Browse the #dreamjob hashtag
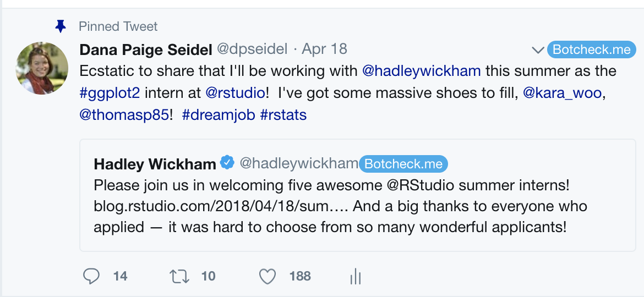 [x=219, y=115]
